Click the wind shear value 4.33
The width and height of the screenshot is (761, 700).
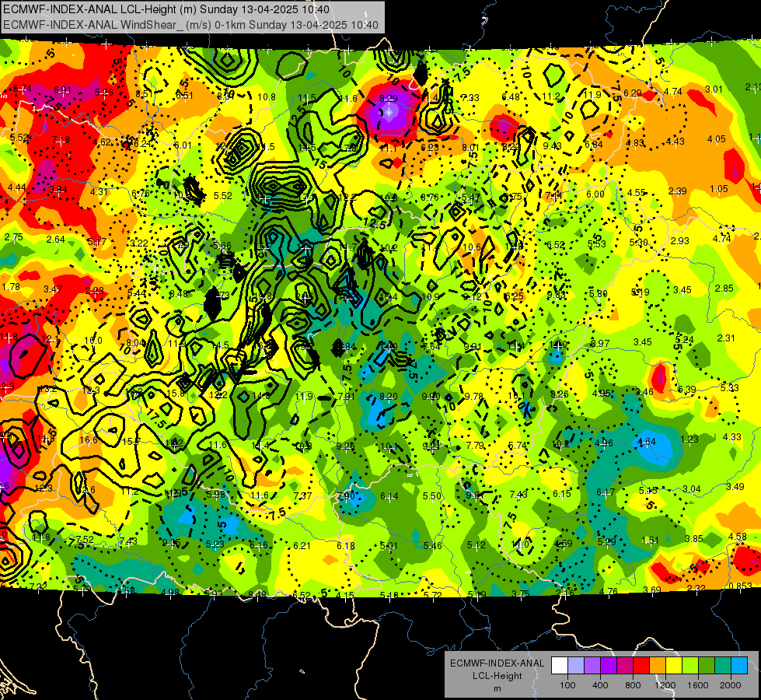(732, 437)
